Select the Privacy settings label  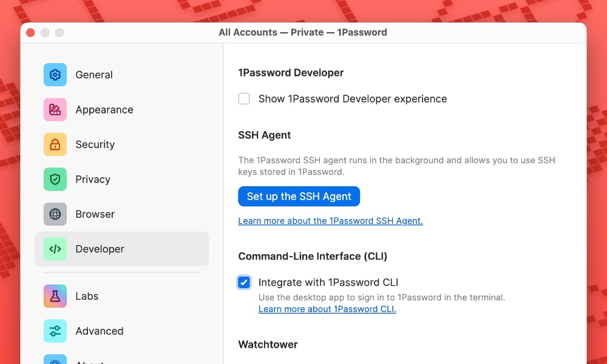point(93,180)
